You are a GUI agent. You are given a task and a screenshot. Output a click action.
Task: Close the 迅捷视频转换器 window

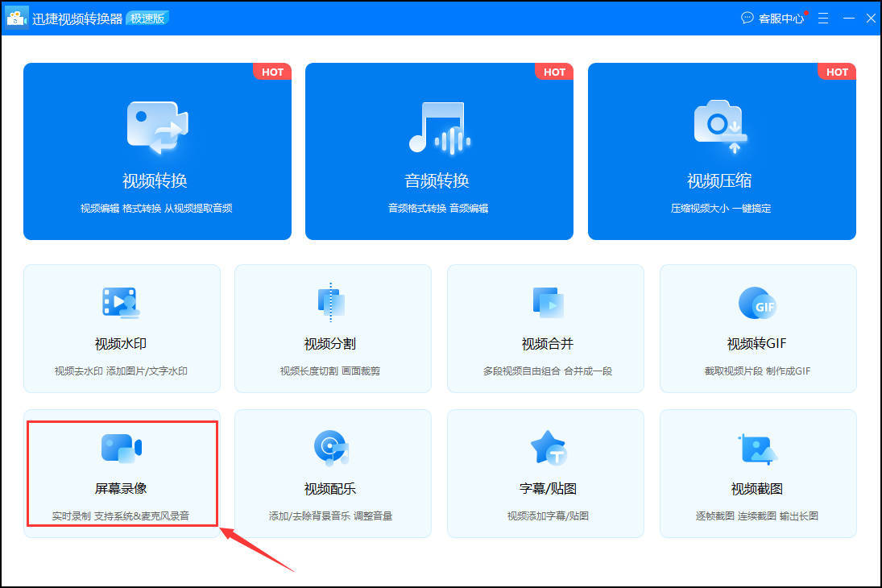(871, 18)
